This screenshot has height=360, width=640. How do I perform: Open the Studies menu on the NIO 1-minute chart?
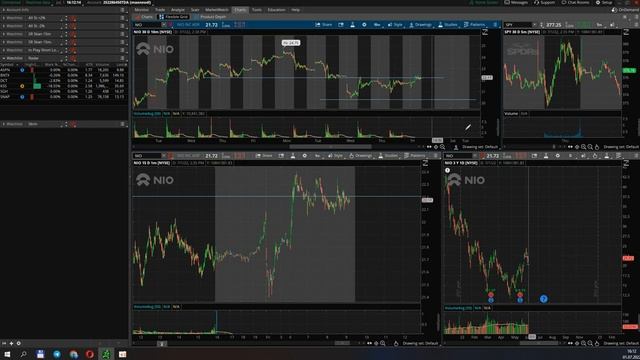click(x=388, y=156)
